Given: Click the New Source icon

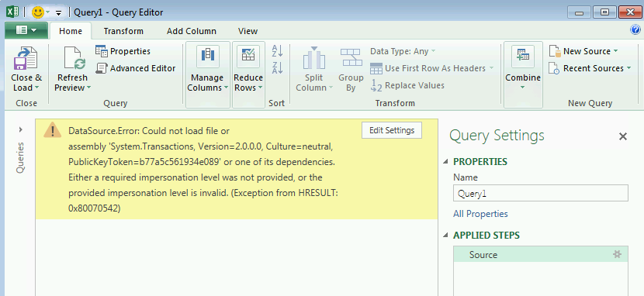Looking at the screenshot, I should pos(555,51).
